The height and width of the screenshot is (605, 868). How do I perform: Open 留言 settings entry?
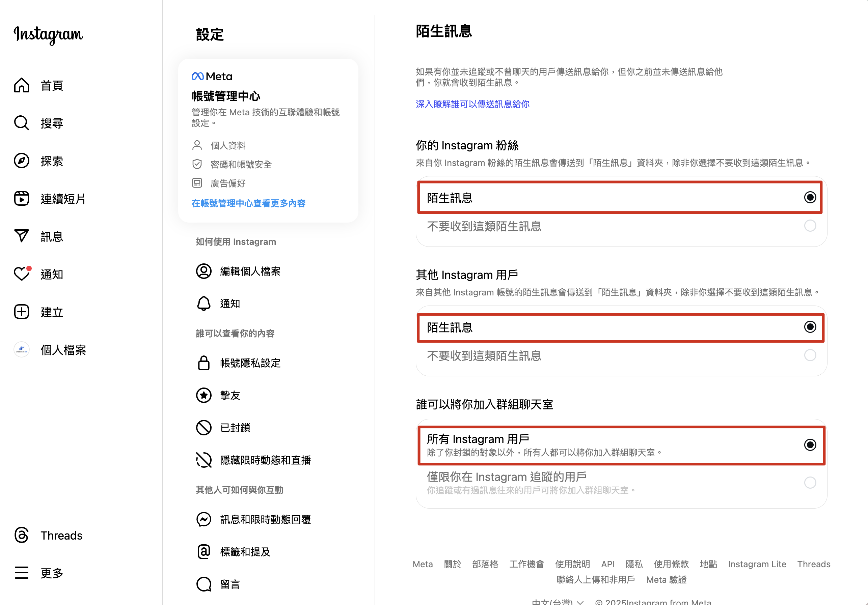230,584
